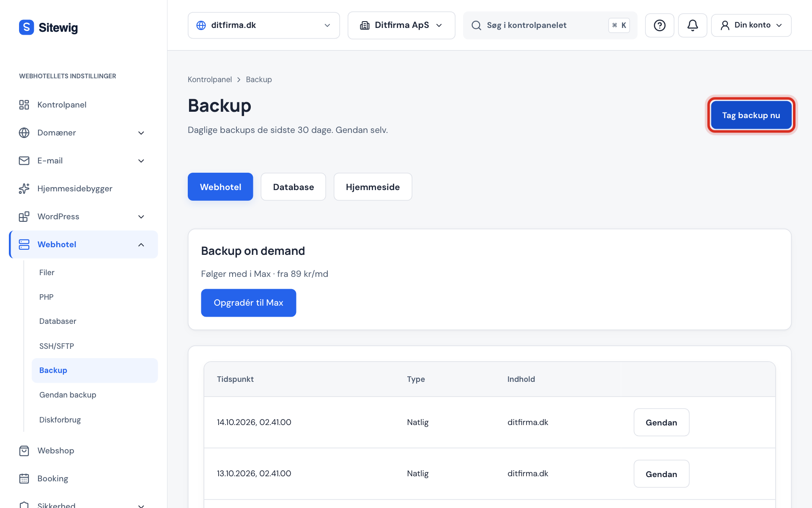Open notifications bell icon
Screen dimensions: 812x508
click(x=692, y=25)
